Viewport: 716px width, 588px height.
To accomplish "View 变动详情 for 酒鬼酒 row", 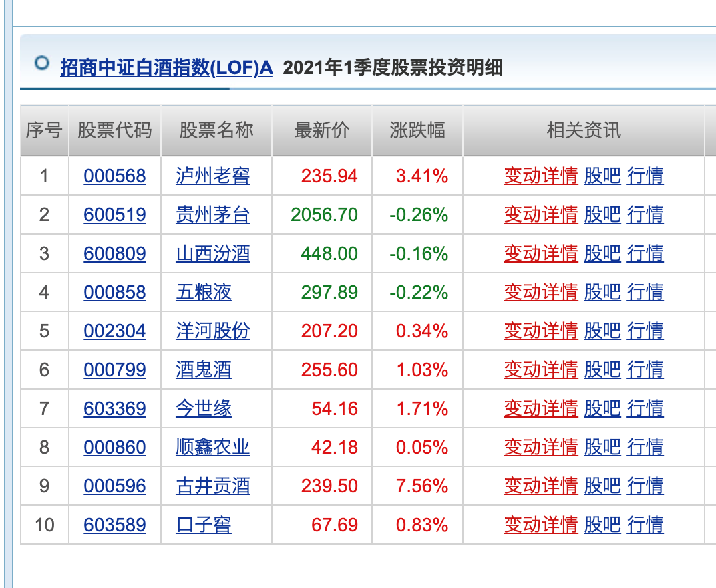I will pos(540,370).
